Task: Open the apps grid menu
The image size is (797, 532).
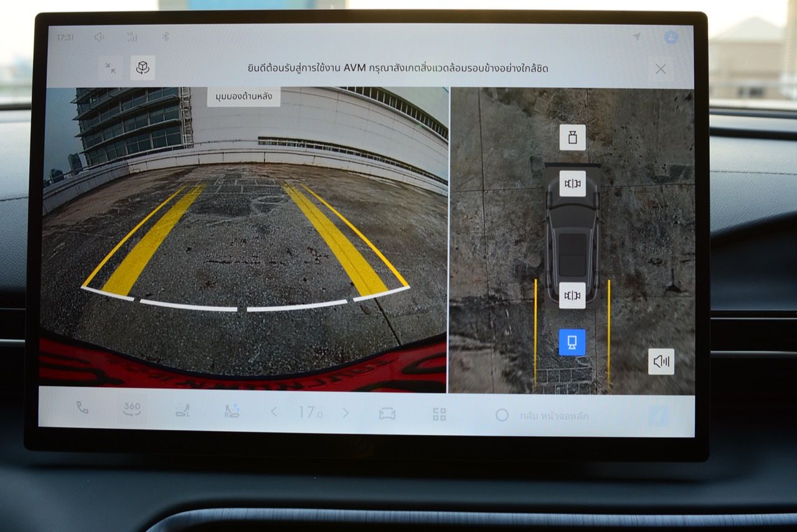Action: (x=440, y=414)
